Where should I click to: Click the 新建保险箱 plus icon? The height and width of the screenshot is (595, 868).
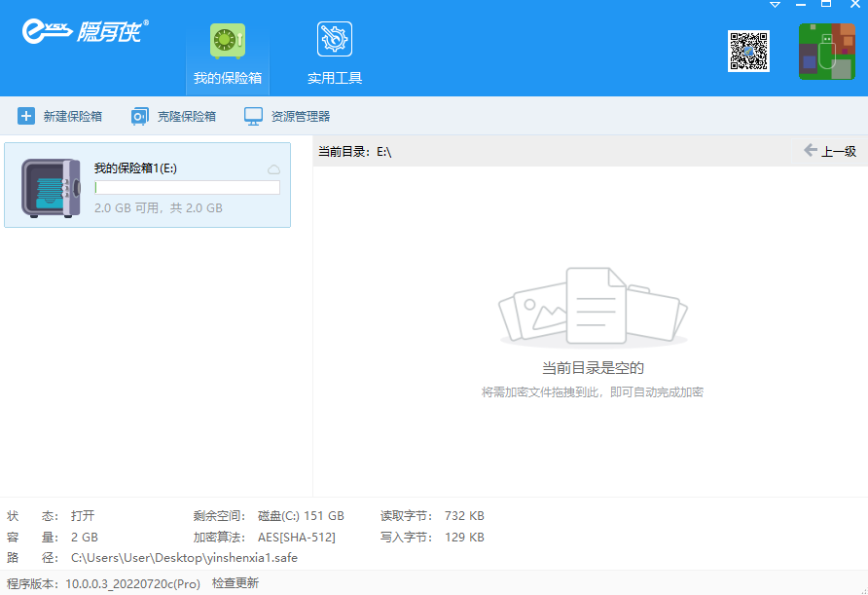pyautogui.click(x=26, y=116)
